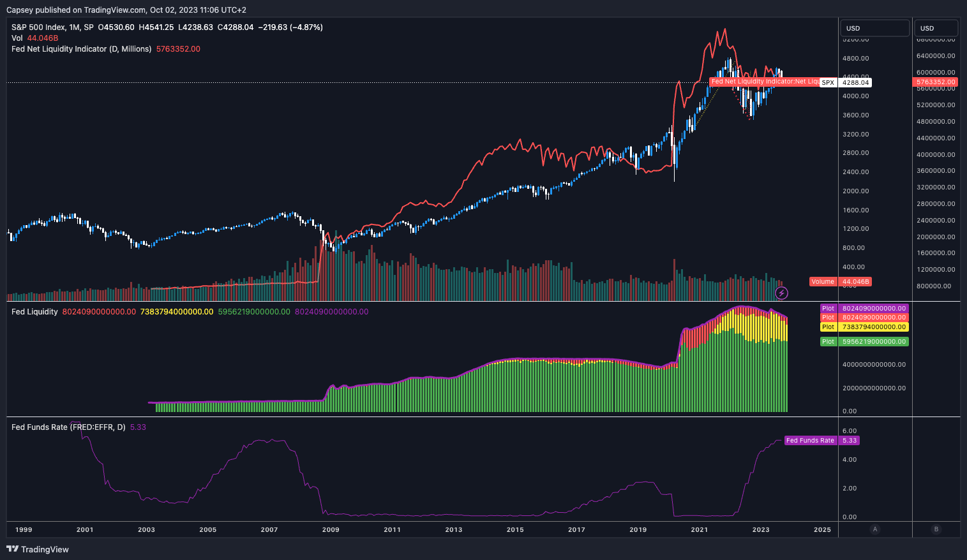The image size is (967, 560).
Task: Click the Vol legend label
Action: coord(17,38)
